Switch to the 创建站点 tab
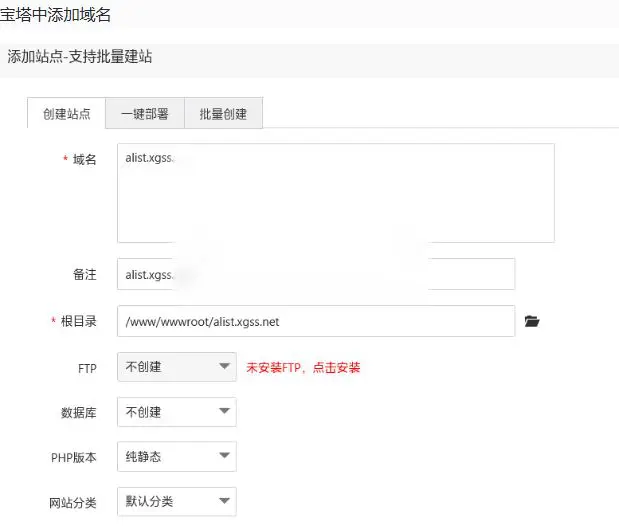The height and width of the screenshot is (529, 619). 66,114
